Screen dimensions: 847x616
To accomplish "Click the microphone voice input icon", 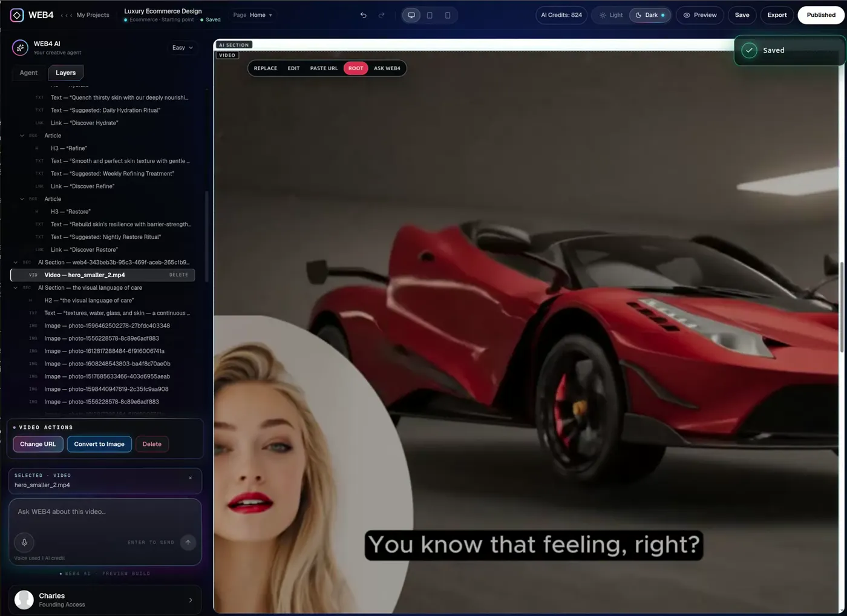I will click(24, 542).
